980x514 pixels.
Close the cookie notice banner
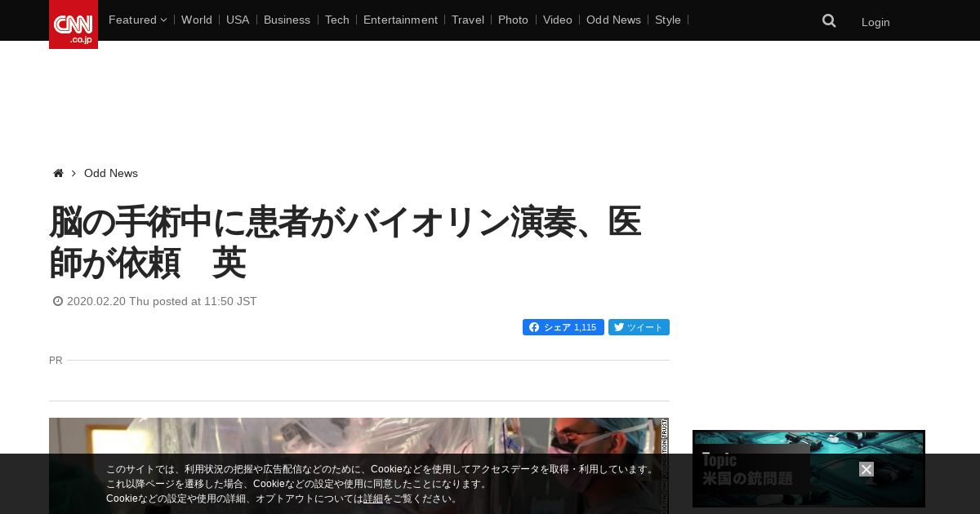866,469
